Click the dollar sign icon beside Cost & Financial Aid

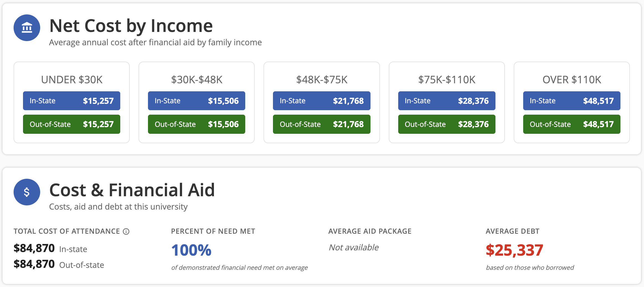click(27, 192)
